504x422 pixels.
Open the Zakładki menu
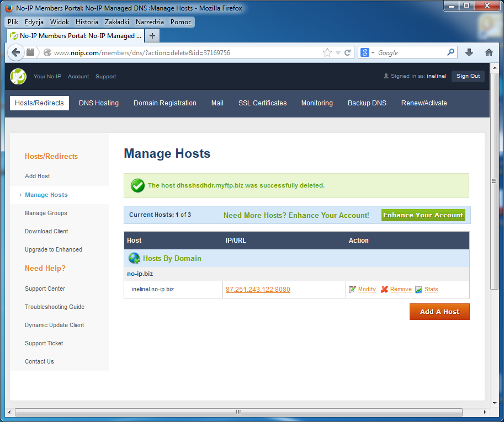pos(117,22)
